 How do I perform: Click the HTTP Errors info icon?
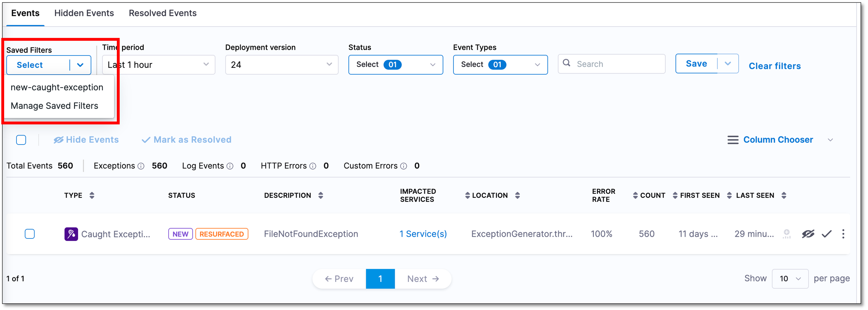coord(313,166)
